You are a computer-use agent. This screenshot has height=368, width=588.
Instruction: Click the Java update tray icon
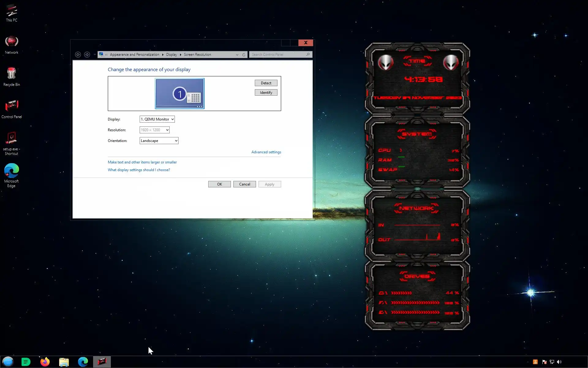point(535,362)
